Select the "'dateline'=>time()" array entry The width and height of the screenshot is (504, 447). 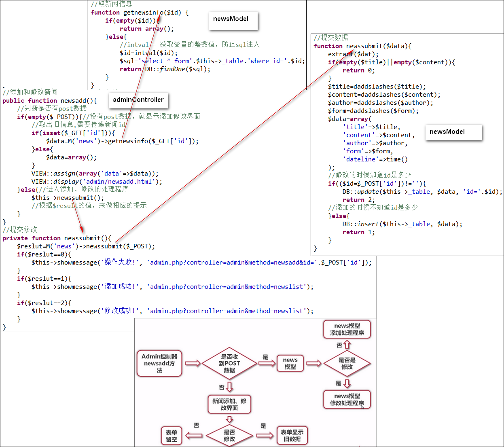coord(375,159)
